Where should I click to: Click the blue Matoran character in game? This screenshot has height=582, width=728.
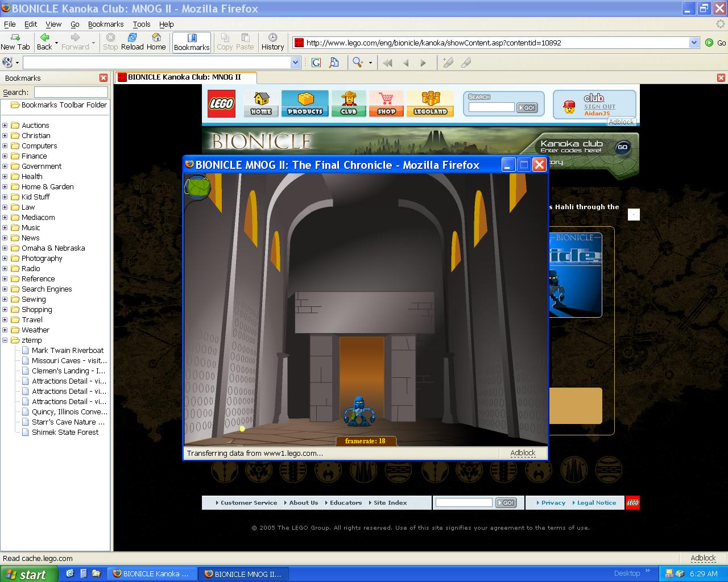[359, 411]
